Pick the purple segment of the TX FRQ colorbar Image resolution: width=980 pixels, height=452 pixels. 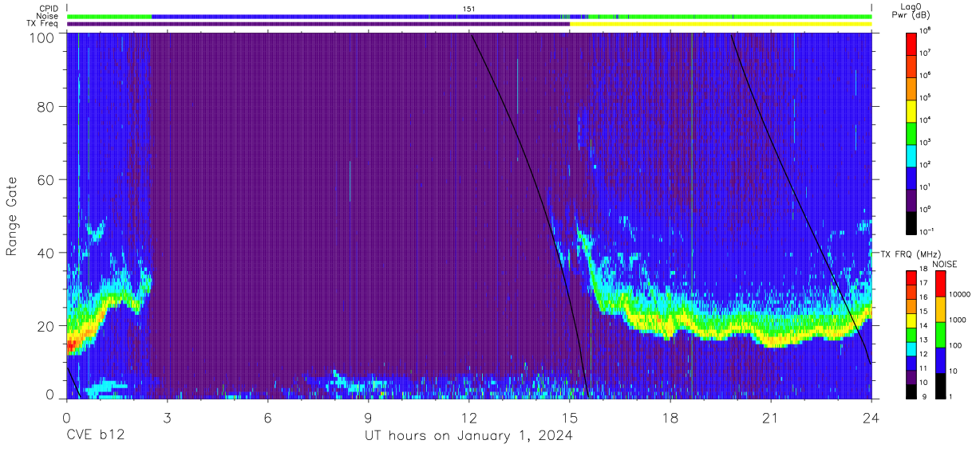tap(912, 376)
